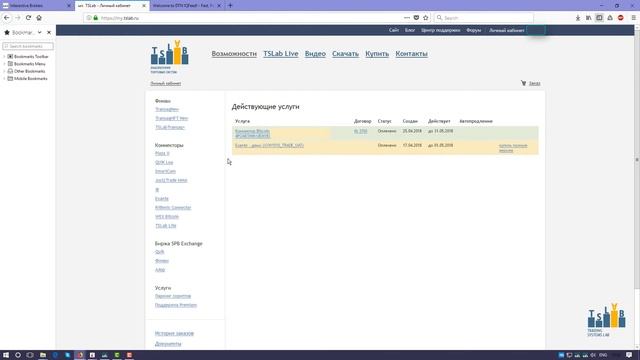Screen dimensions: 640x360
Task: Click the purchase link in the Exante row
Action: tap(513, 148)
